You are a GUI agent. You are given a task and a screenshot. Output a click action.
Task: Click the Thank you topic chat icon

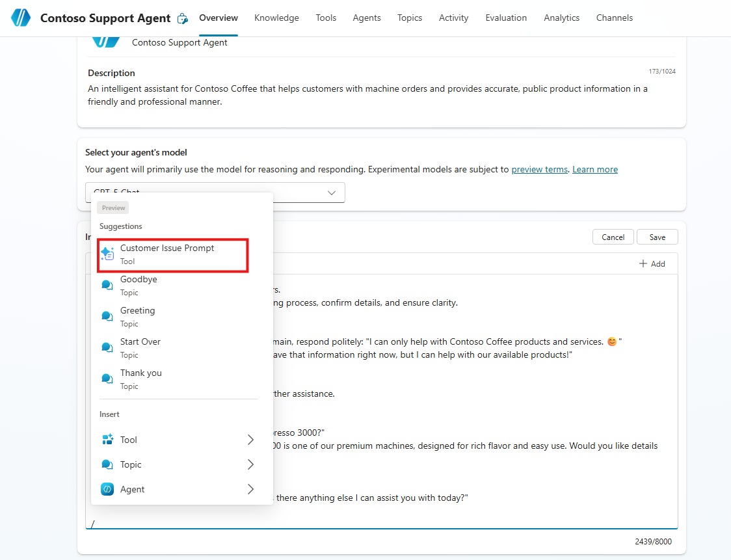point(107,379)
